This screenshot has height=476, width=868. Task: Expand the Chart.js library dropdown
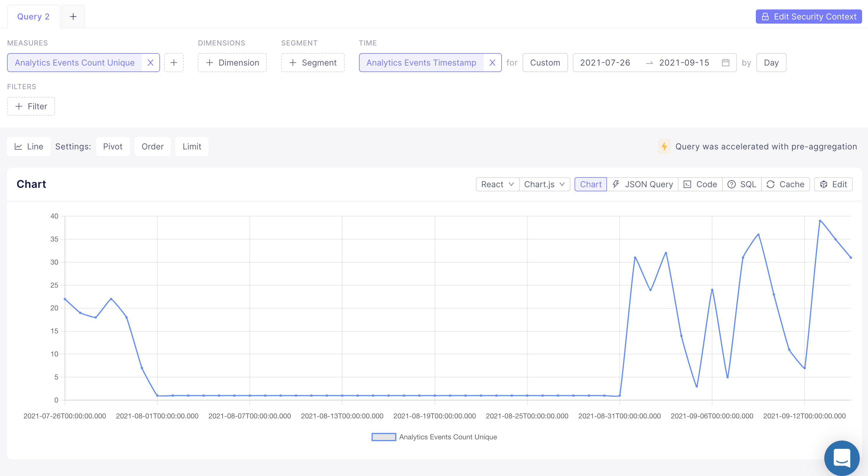pyautogui.click(x=544, y=184)
